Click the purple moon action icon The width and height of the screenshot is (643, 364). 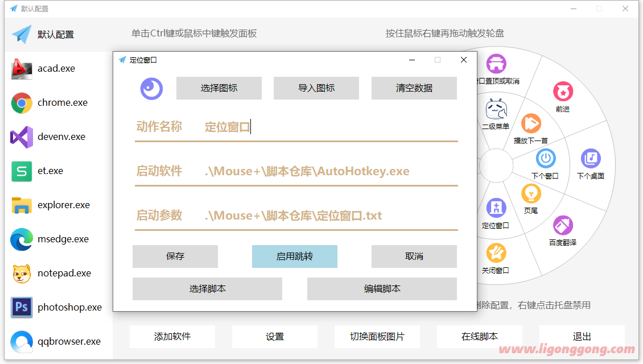(152, 88)
